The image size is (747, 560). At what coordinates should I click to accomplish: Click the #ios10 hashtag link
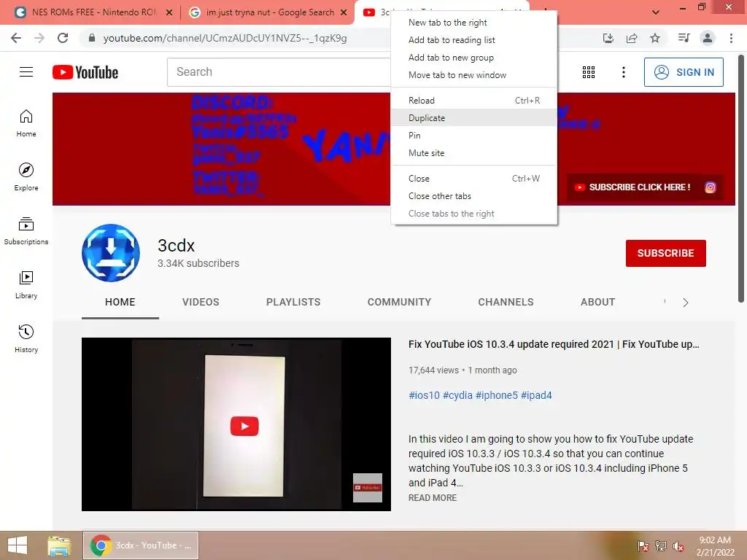coord(424,395)
